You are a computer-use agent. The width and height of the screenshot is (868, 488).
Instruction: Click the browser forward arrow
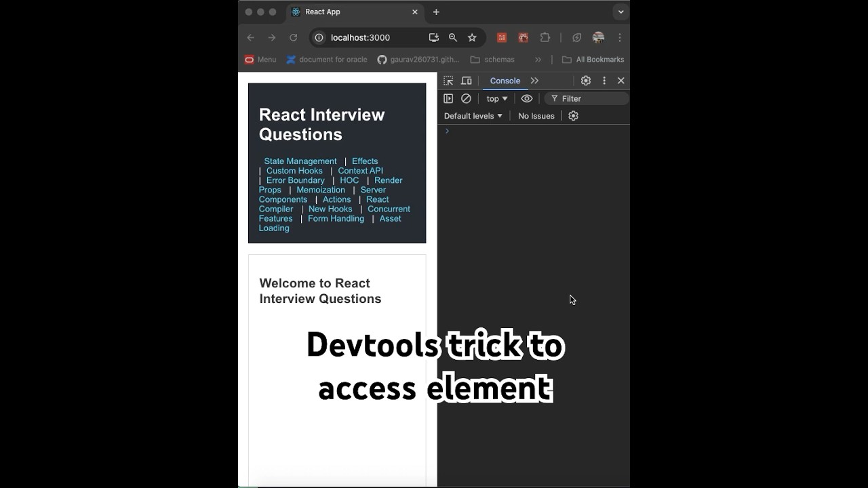point(272,38)
